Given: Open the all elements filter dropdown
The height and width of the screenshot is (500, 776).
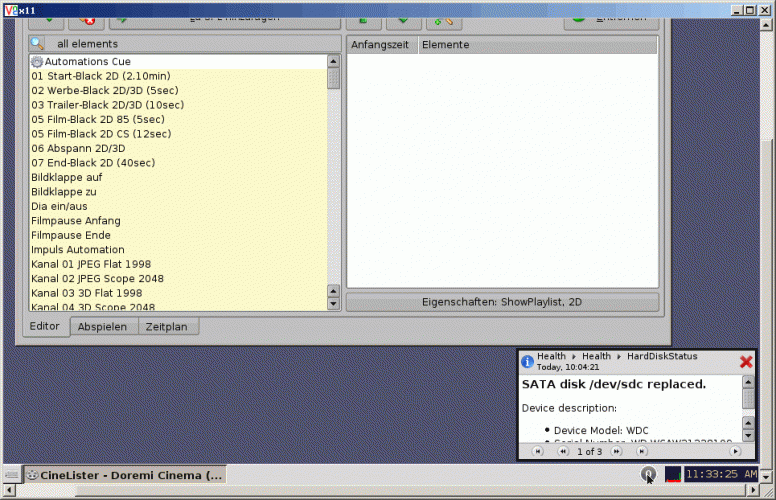Looking at the screenshot, I should (x=185, y=44).
